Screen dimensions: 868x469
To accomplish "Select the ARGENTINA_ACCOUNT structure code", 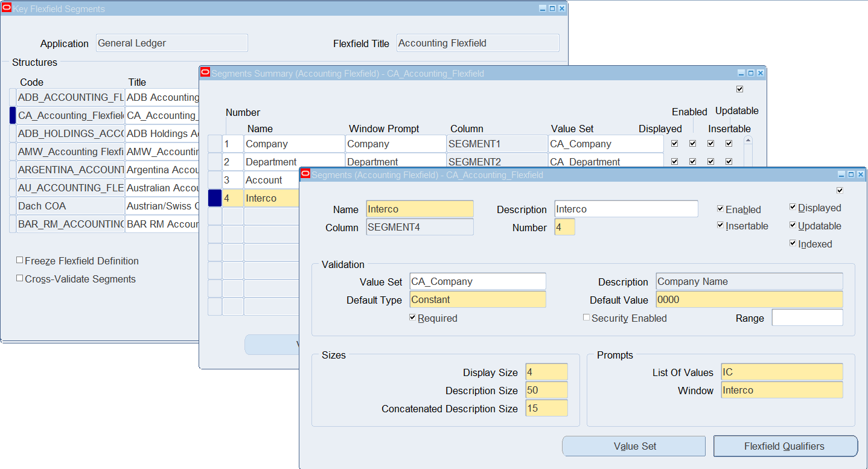I will click(x=71, y=170).
